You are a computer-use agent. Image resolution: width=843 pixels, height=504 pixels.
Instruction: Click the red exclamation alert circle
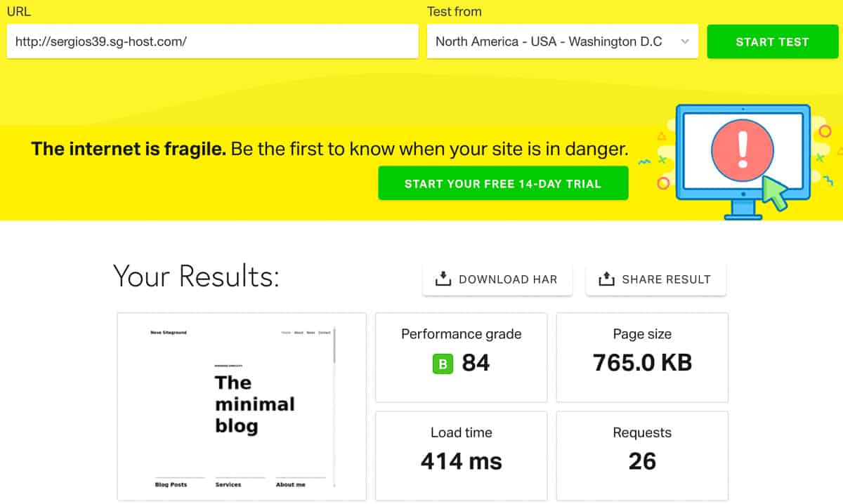tap(742, 150)
